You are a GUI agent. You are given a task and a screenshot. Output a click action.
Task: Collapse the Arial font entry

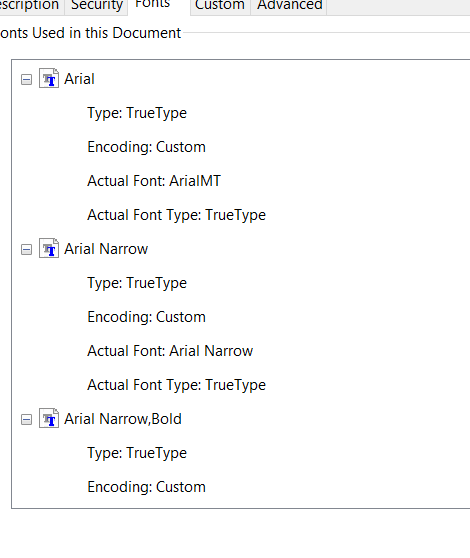pyautogui.click(x=26, y=79)
